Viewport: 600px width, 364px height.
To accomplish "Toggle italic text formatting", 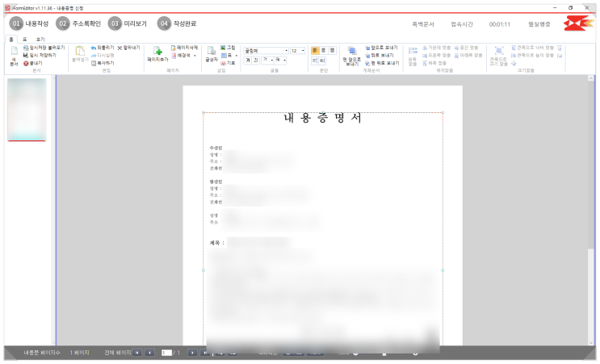I will (256, 61).
